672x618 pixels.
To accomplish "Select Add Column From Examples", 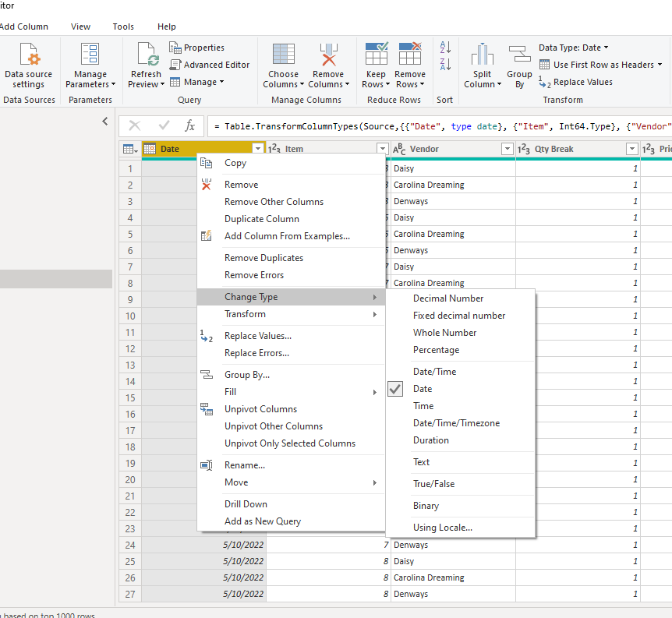I will (x=291, y=236).
